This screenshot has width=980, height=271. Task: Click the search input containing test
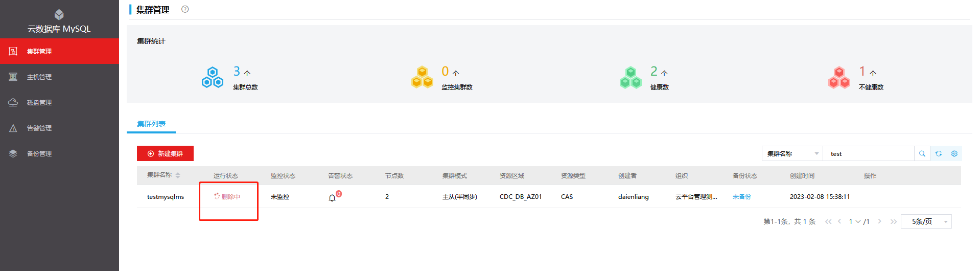click(869, 153)
